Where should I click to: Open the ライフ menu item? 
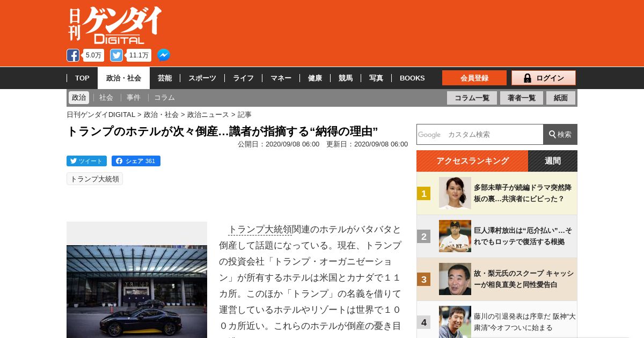(243, 78)
